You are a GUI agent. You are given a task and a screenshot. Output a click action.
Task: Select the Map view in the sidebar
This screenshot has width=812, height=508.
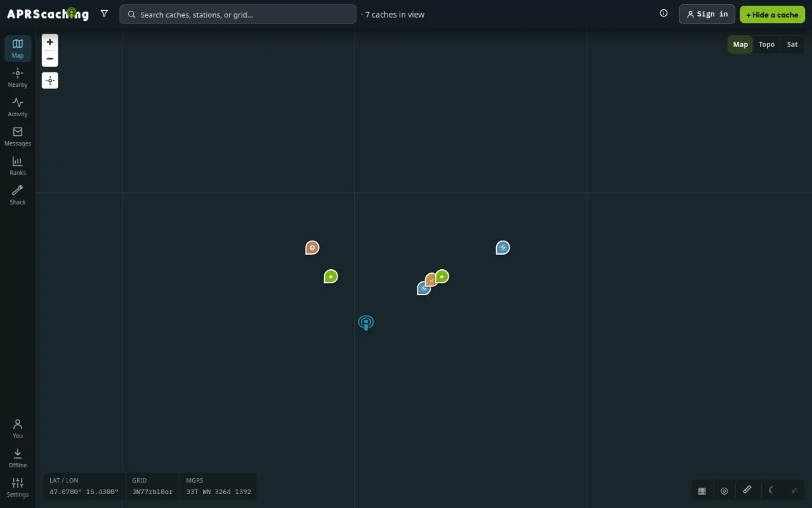18,48
